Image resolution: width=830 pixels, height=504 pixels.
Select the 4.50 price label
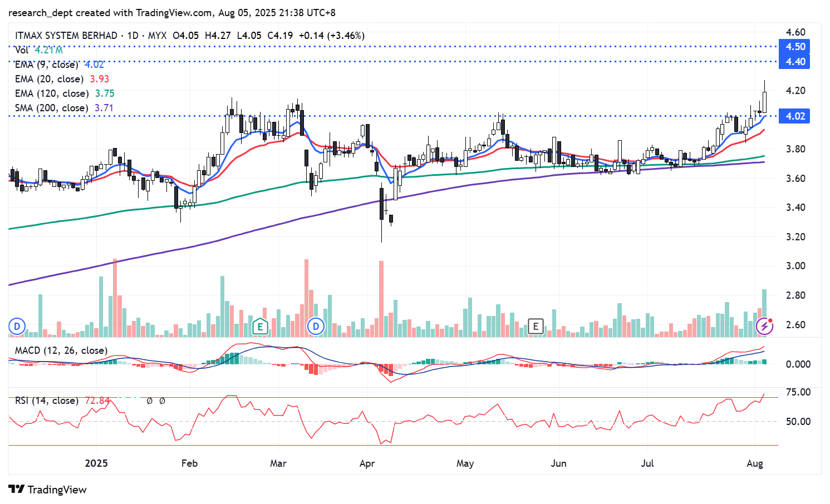(x=795, y=47)
